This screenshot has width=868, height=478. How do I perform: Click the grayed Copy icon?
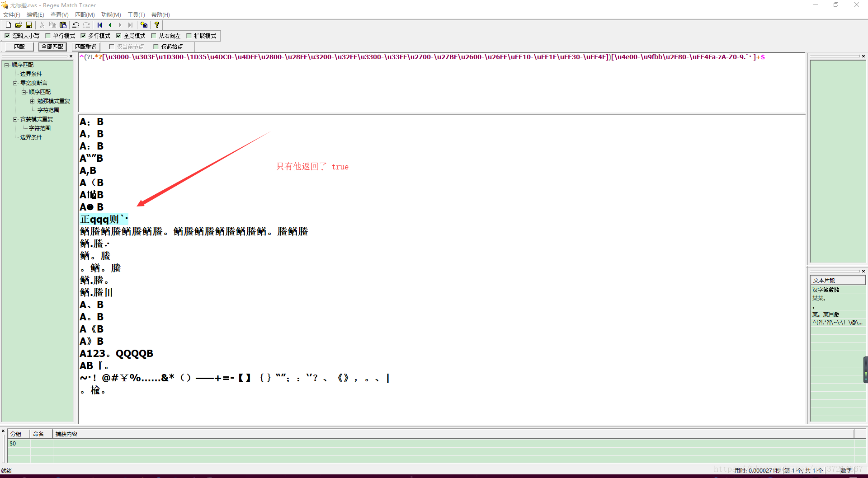52,25
